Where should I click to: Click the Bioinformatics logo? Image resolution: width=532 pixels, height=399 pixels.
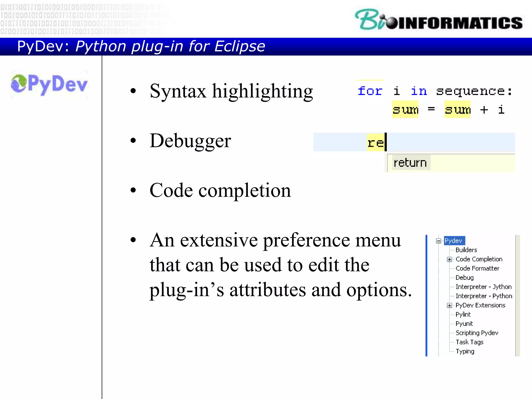439,20
